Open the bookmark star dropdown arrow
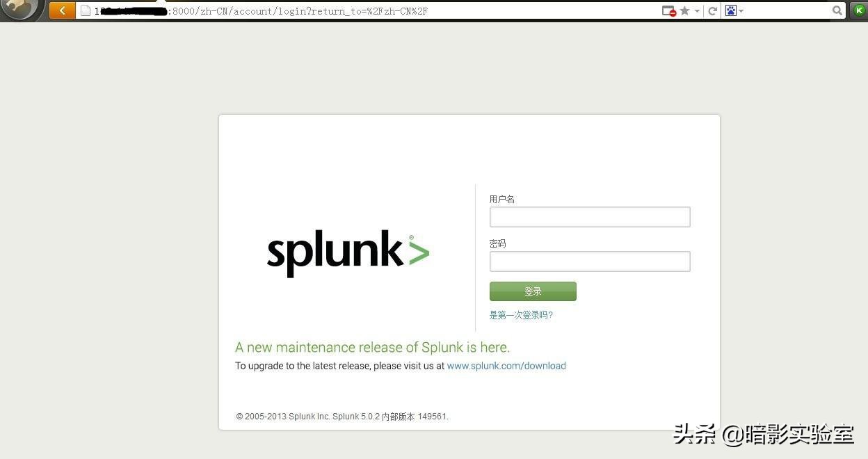Viewport: 868px width, 459px height. click(697, 11)
